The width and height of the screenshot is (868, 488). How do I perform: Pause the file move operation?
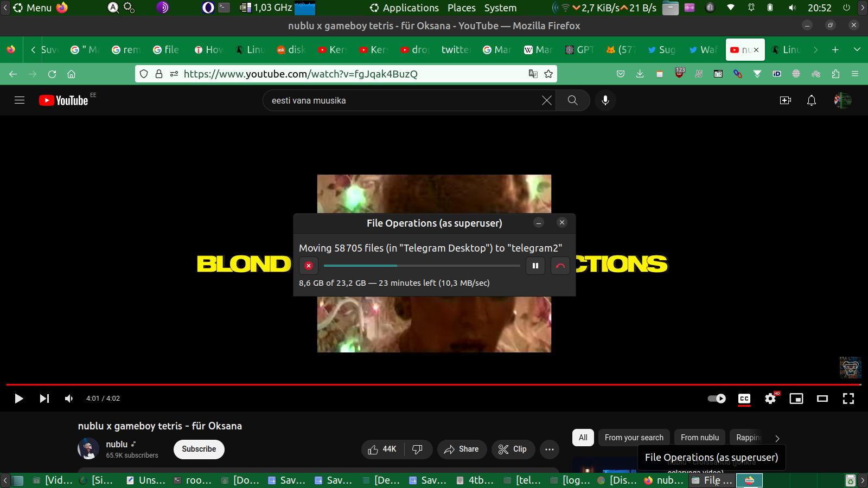pyautogui.click(x=535, y=266)
